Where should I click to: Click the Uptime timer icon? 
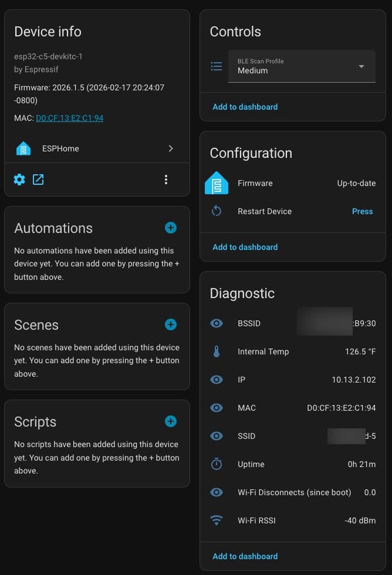[x=217, y=464]
